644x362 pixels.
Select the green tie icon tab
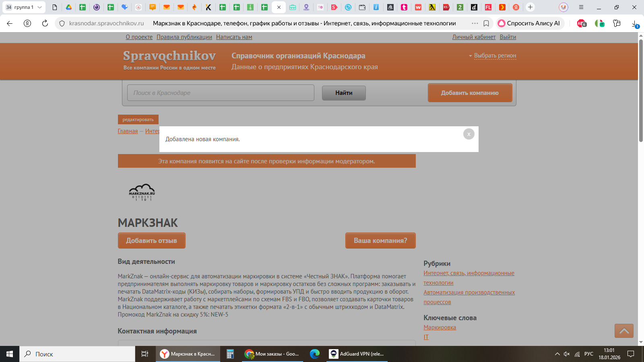pyautogui.click(x=250, y=7)
